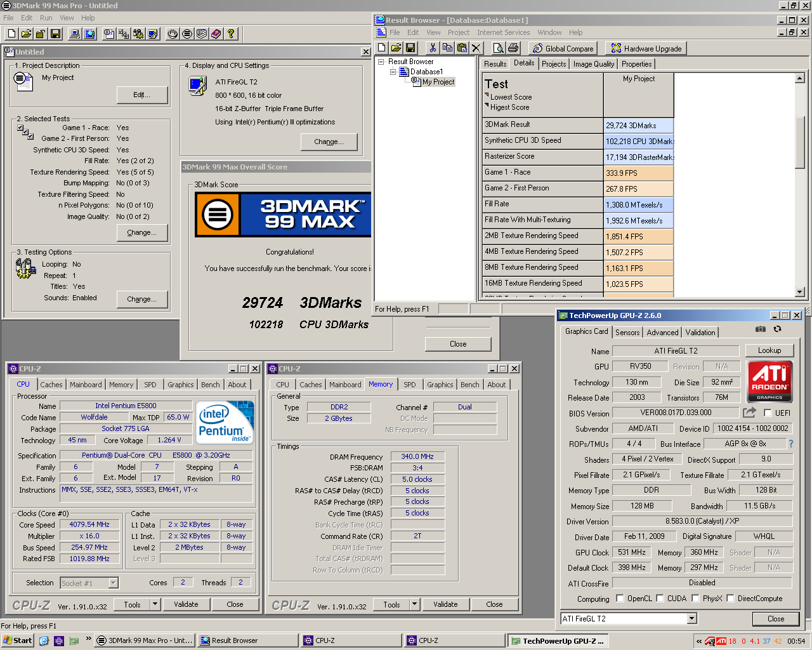812x650 pixels.
Task: Click the New document icon in Result Browser
Action: (381, 48)
